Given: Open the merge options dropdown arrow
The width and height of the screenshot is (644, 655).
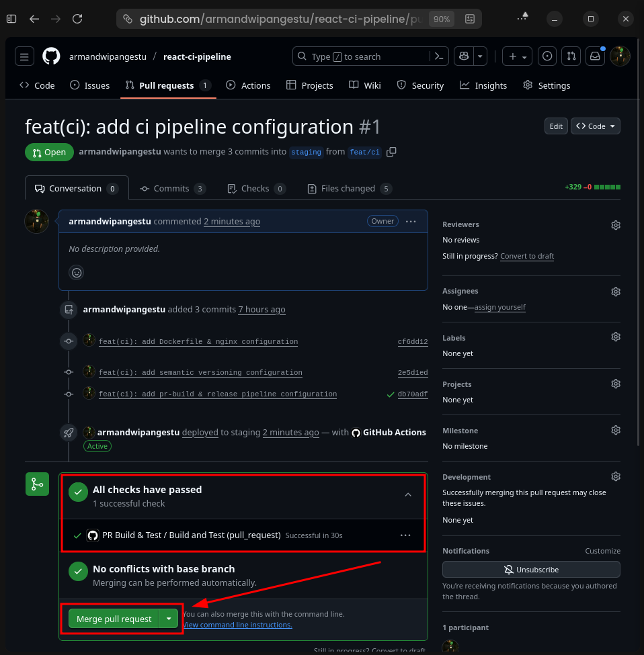Looking at the screenshot, I should pos(170,618).
